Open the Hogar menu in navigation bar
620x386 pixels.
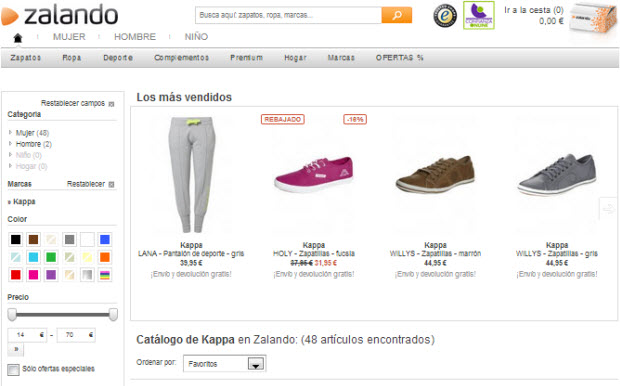(x=295, y=58)
